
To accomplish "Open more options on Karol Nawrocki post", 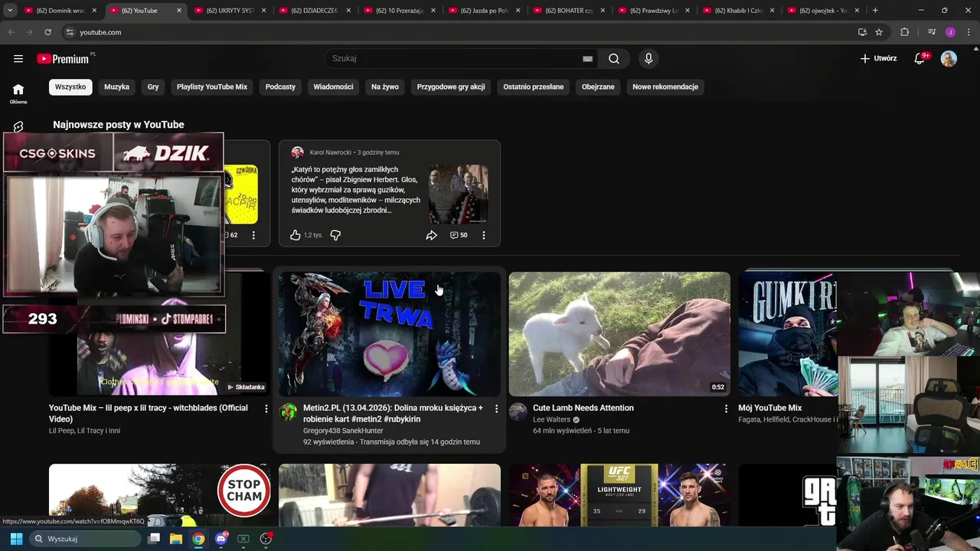I will [x=483, y=235].
